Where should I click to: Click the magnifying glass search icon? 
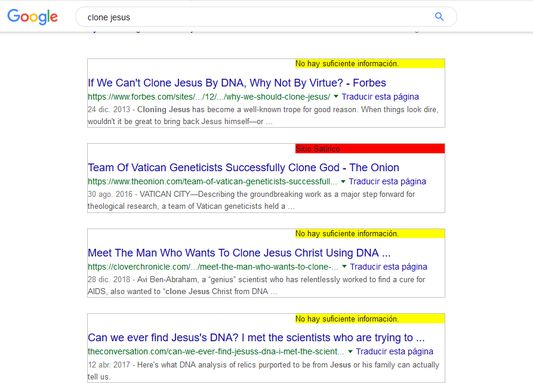(x=439, y=16)
